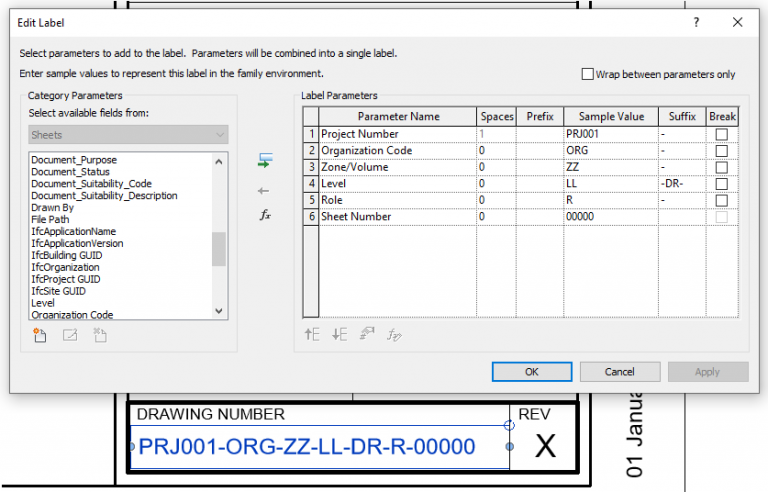This screenshot has width=768, height=492.
Task: Edit Spaces cell for Role row
Action: pyautogui.click(x=497, y=200)
